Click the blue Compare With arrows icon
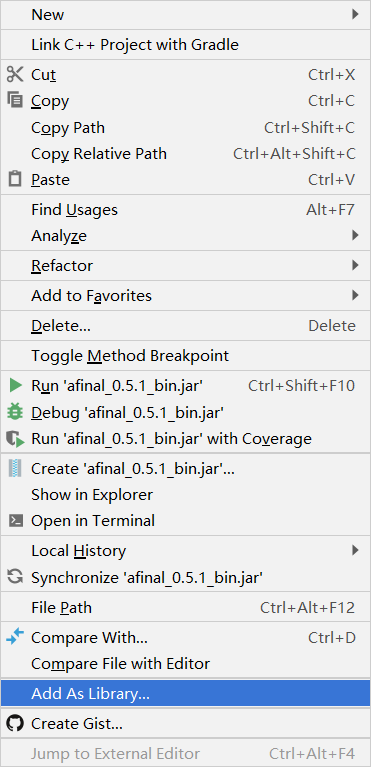Screen dimensions: 371x767 [15, 637]
